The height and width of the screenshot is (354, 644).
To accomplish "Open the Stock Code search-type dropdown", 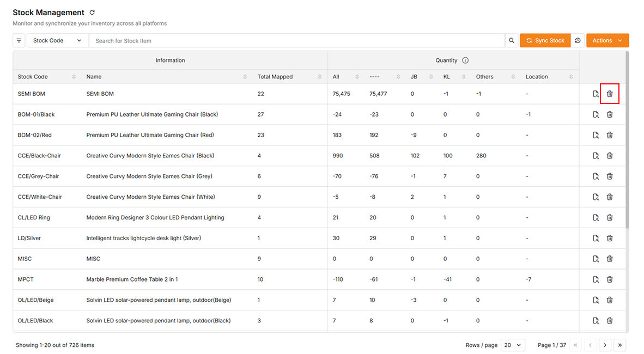I will tap(58, 41).
